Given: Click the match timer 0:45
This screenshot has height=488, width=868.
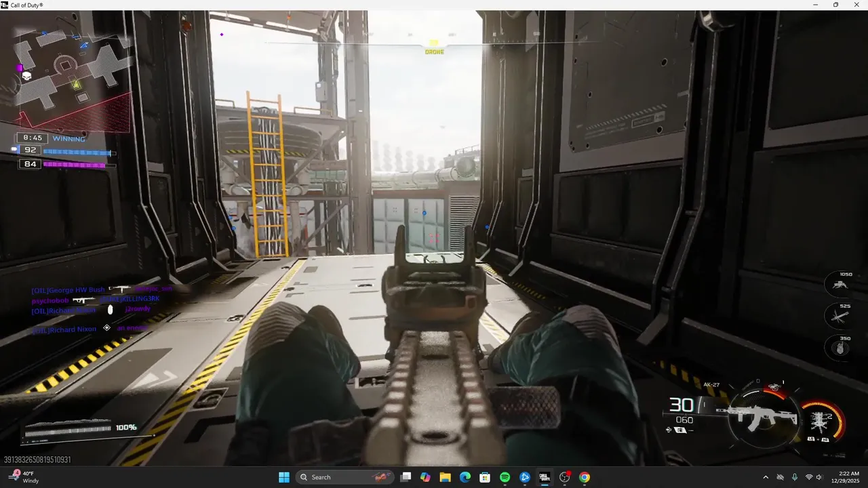Looking at the screenshot, I should tap(33, 138).
